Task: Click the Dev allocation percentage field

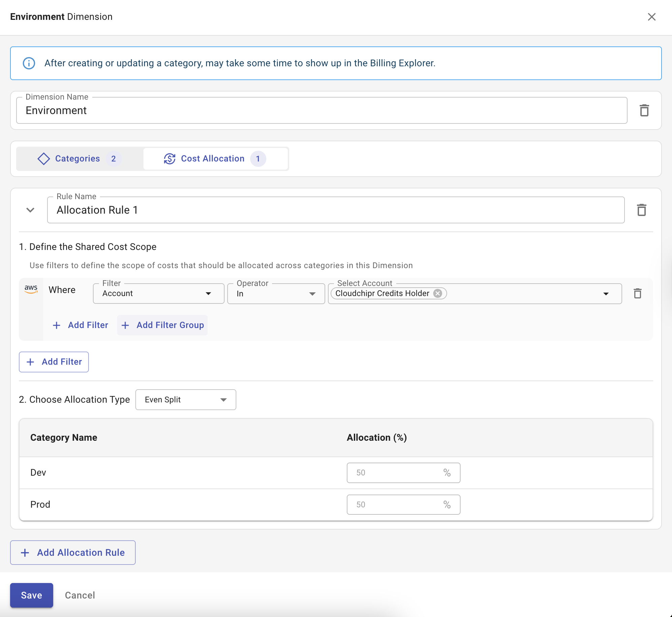Action: (x=397, y=473)
